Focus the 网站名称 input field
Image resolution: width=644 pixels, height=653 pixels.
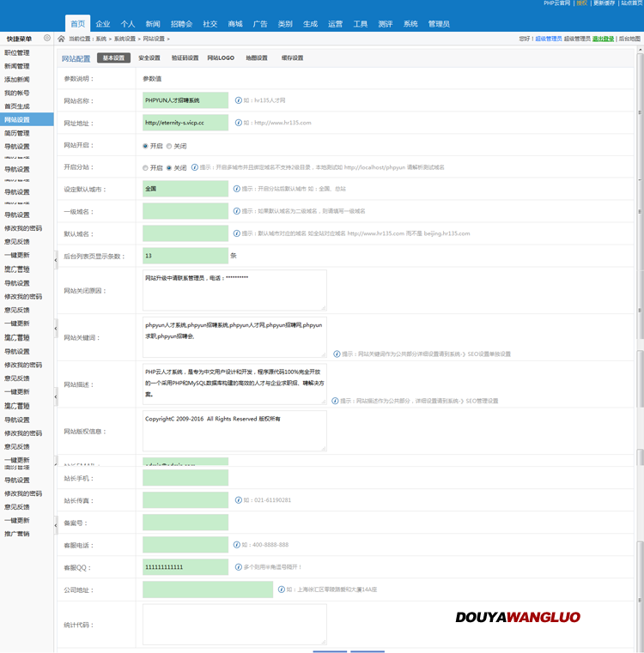[x=185, y=100]
